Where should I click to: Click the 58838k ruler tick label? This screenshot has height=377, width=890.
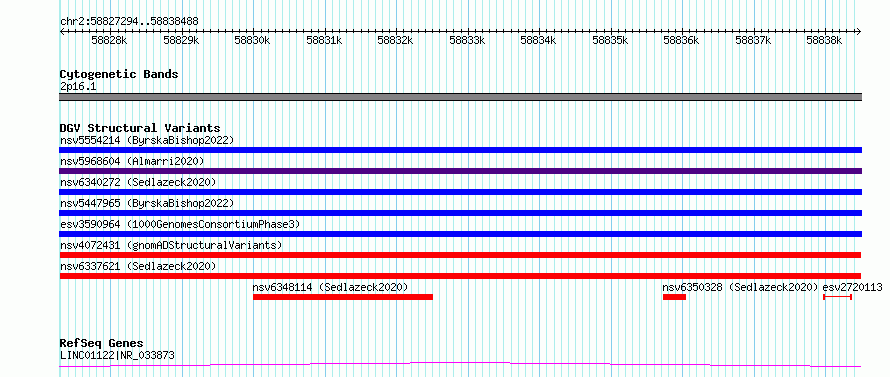[824, 40]
